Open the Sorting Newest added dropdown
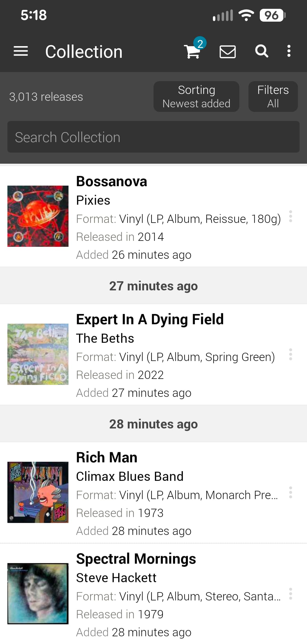307x644 pixels. pos(196,97)
